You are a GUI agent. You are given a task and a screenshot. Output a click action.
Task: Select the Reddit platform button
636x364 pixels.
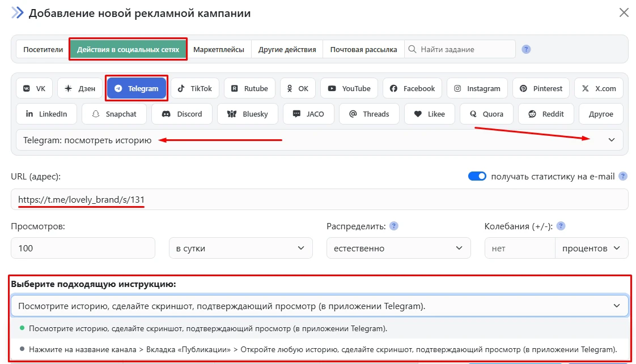pos(546,114)
